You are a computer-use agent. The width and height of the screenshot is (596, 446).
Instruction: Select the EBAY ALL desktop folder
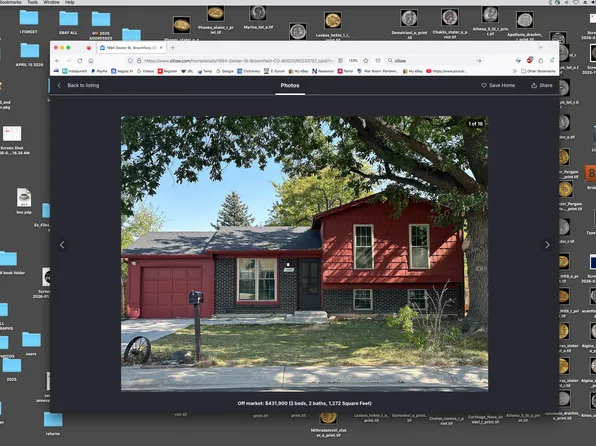(68, 22)
